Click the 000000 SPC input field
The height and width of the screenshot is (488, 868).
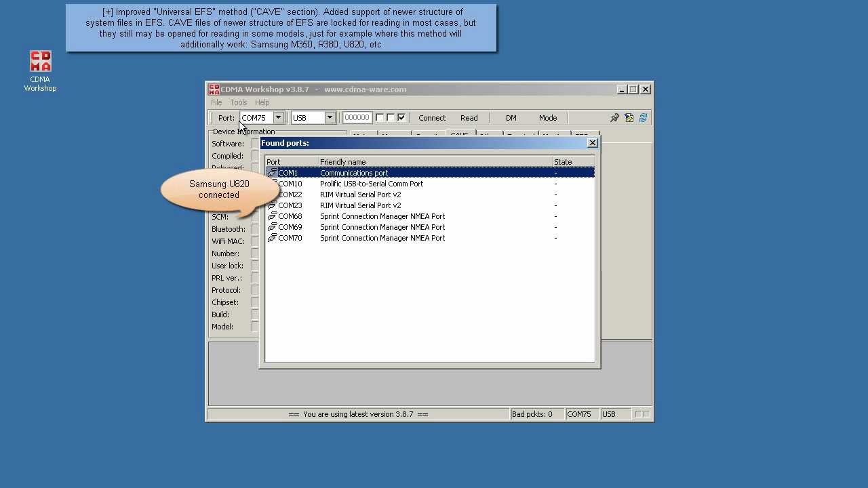357,118
